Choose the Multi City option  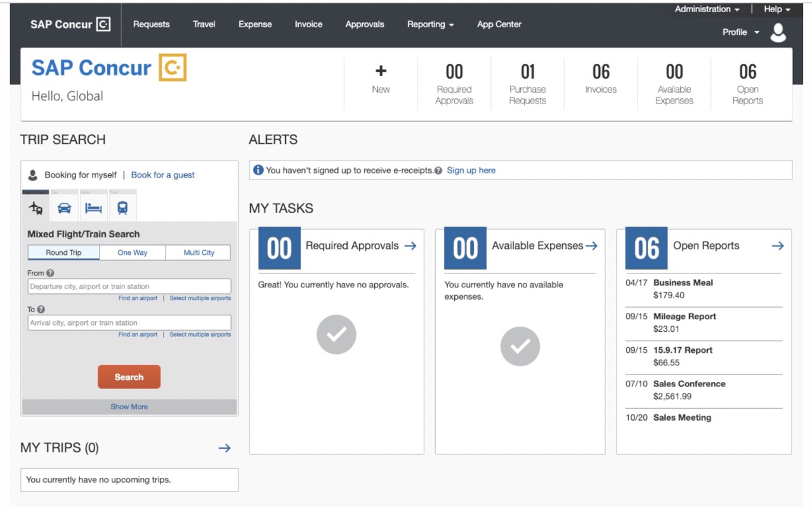pyautogui.click(x=199, y=253)
